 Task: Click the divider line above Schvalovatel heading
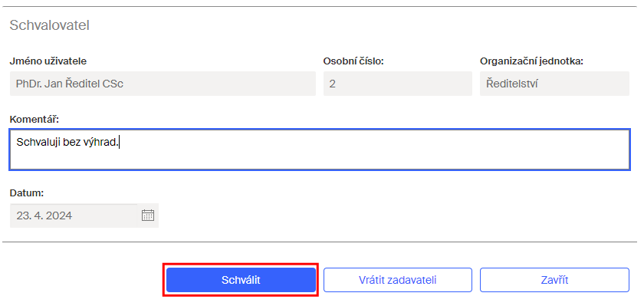320,6
